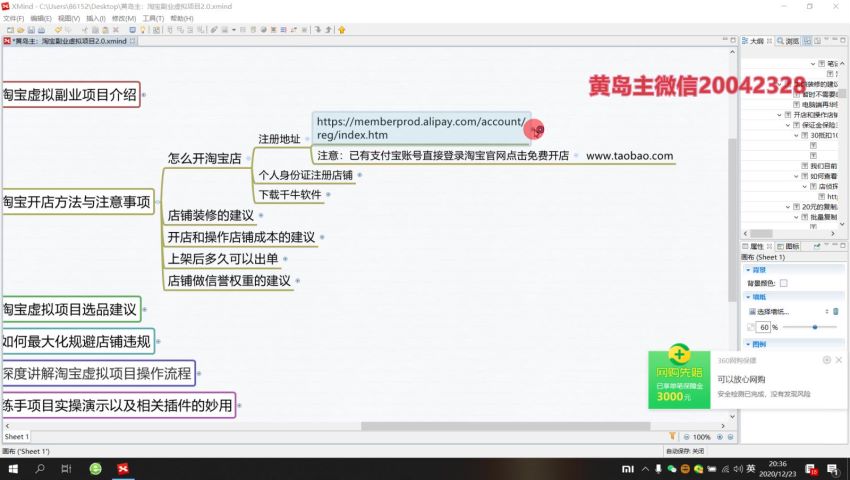
Task: Click the Drill Down arrow toolbar icon
Action: tap(317, 30)
